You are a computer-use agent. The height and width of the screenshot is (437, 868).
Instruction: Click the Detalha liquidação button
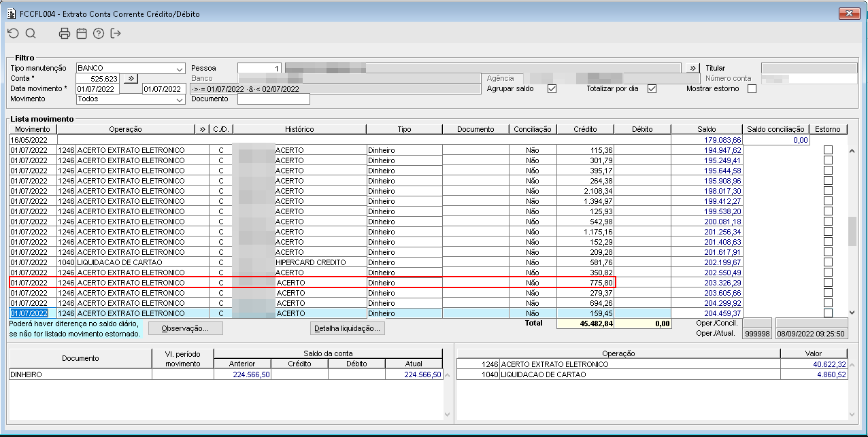[x=348, y=328]
